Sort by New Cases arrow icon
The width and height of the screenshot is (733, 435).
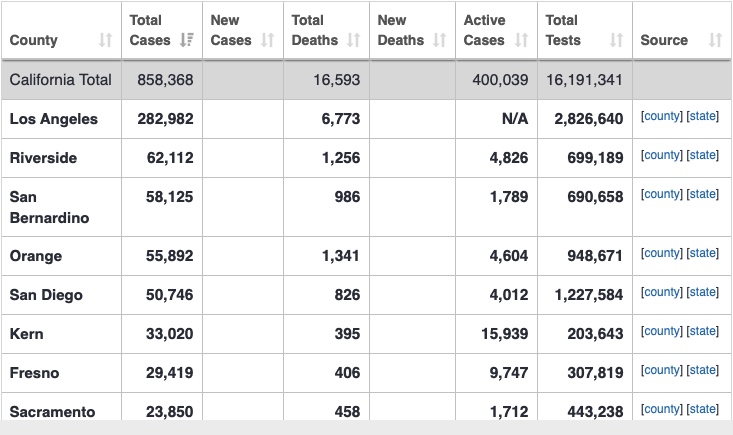click(267, 40)
